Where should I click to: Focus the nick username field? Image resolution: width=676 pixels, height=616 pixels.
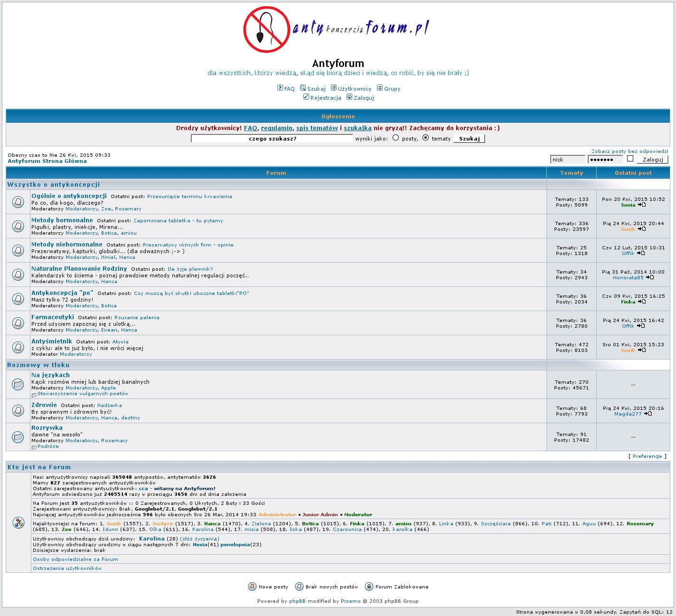coord(568,160)
